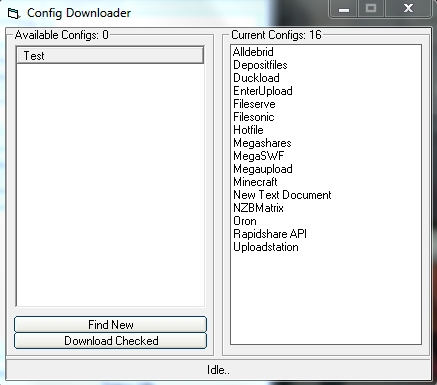Click the Test column header

[x=110, y=55]
